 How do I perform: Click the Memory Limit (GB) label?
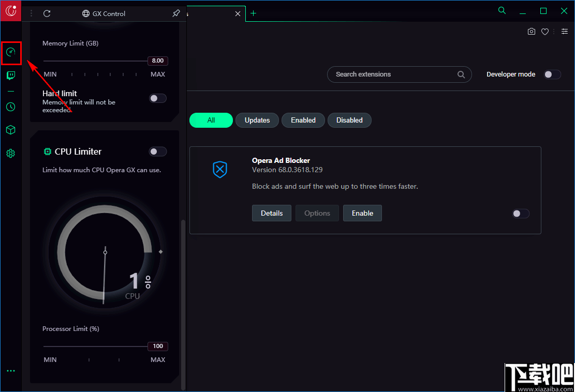click(70, 43)
